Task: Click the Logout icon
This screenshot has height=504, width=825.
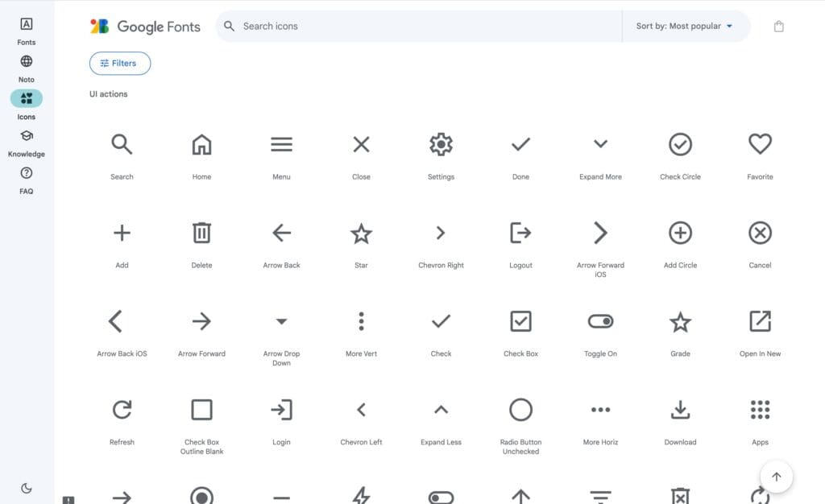Action: [520, 232]
